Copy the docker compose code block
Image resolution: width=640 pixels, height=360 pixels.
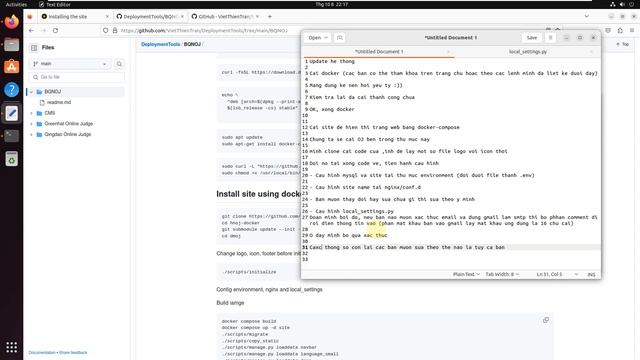coord(546,320)
